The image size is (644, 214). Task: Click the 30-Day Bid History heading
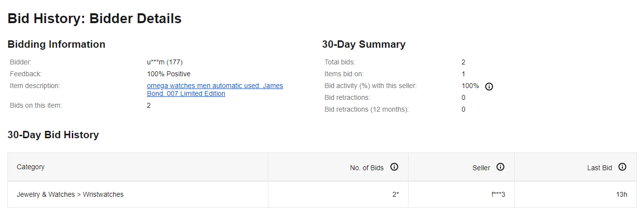pos(53,135)
